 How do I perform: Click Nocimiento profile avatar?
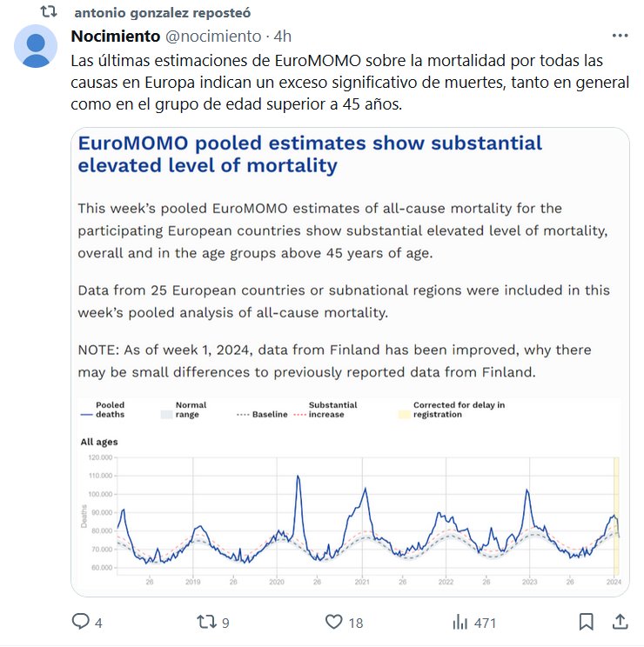36,46
